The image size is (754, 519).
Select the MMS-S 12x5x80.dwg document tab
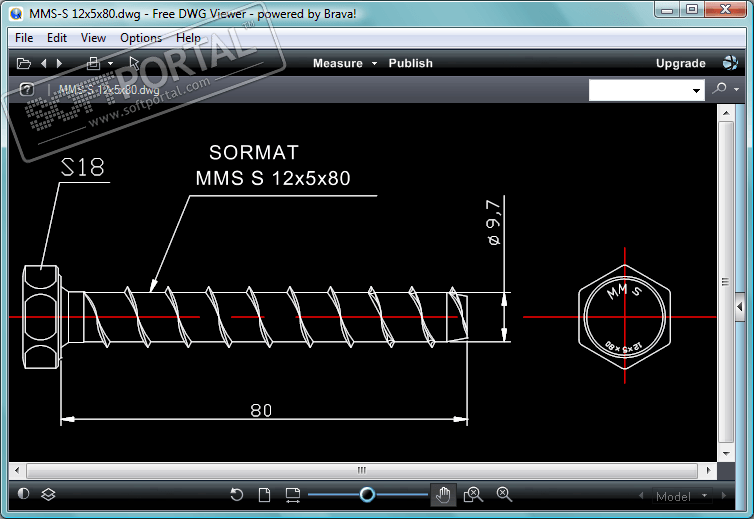pyautogui.click(x=109, y=90)
